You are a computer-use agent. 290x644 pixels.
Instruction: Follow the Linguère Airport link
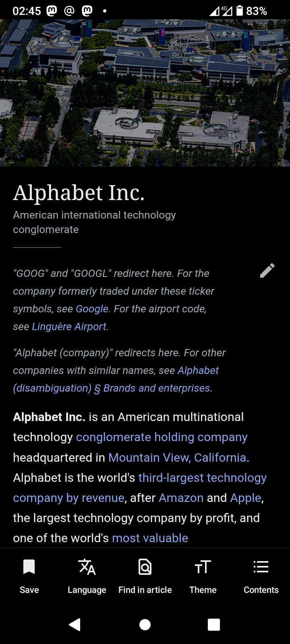click(x=69, y=326)
